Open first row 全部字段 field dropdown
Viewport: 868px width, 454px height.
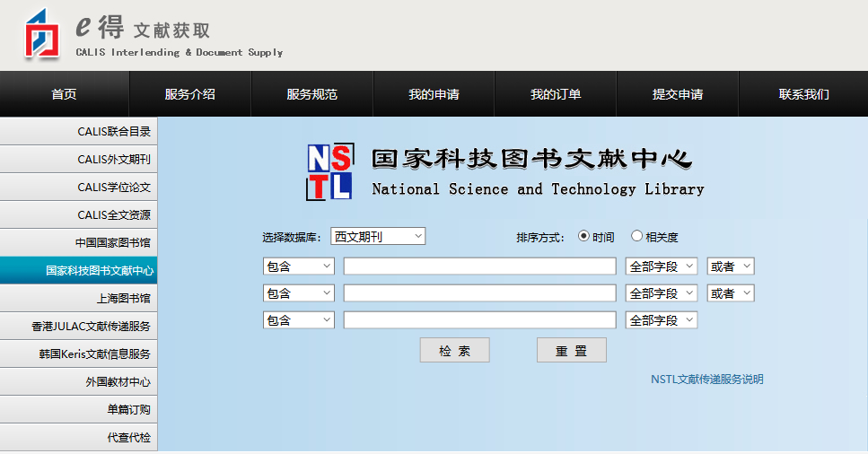(x=662, y=266)
